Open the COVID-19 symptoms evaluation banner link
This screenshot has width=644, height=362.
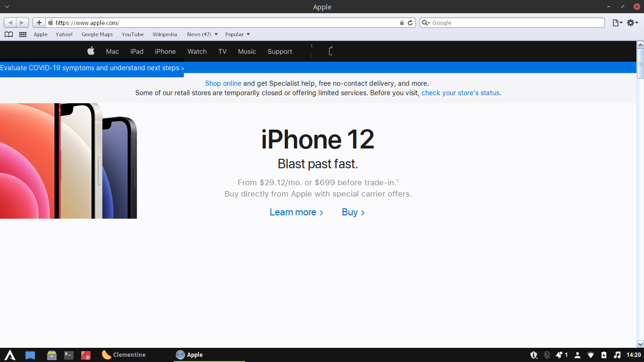(92, 68)
